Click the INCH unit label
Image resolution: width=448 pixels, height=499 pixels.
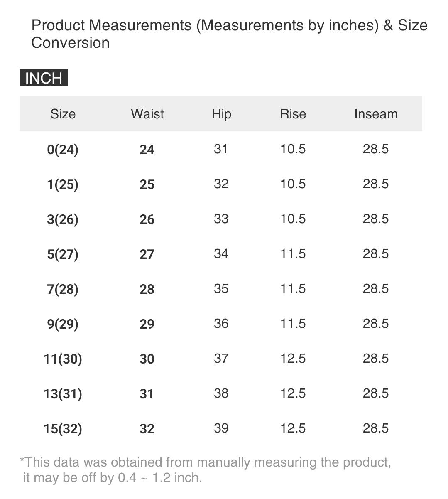point(44,78)
